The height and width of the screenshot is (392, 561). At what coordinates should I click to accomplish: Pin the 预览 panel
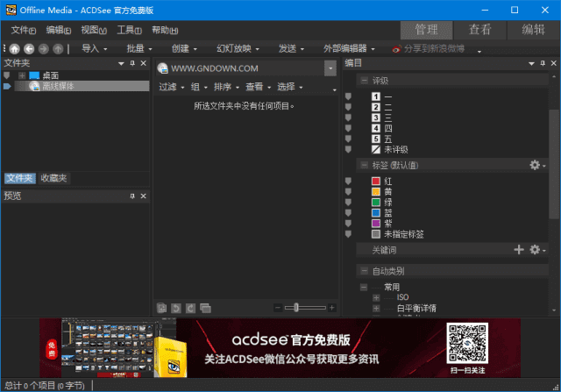click(132, 196)
